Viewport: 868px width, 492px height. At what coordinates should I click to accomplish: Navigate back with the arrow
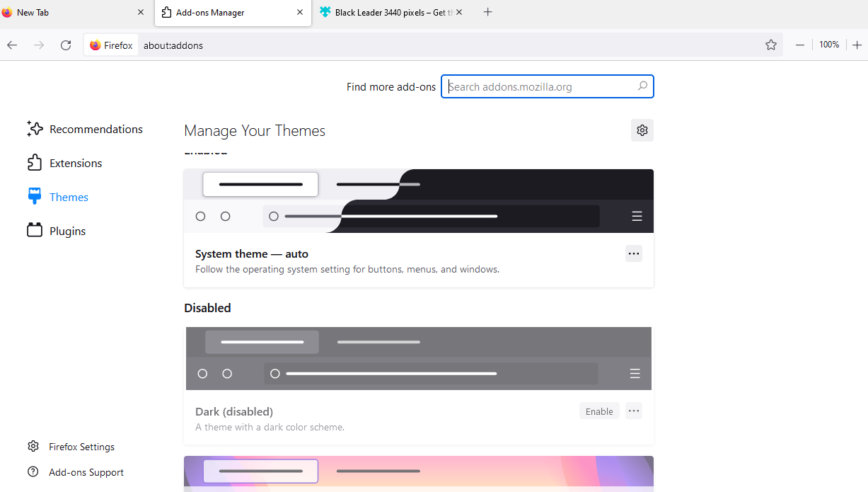pyautogui.click(x=11, y=45)
